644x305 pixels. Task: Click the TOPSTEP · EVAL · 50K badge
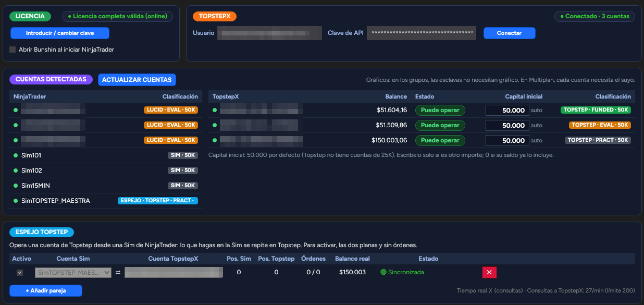[x=600, y=125]
